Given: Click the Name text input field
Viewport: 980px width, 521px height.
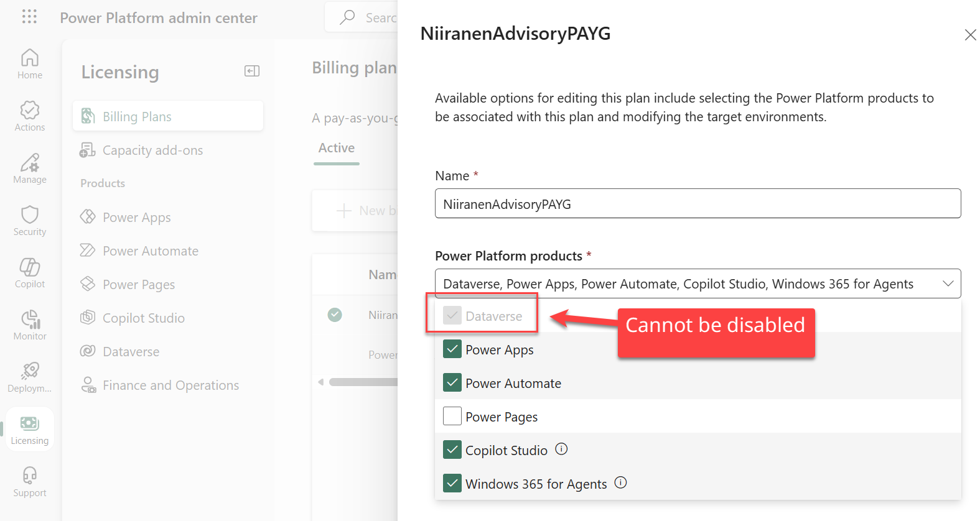Looking at the screenshot, I should pos(698,203).
